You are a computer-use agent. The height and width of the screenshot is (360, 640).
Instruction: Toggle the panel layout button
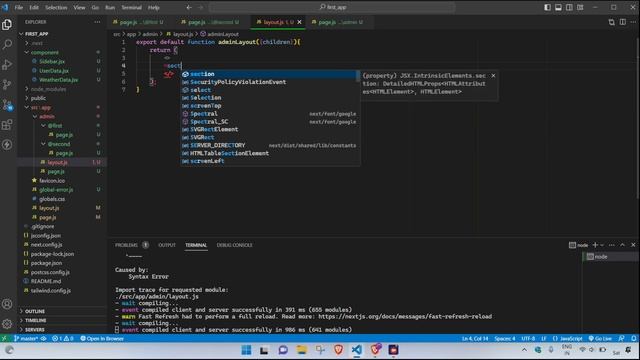click(x=558, y=7)
